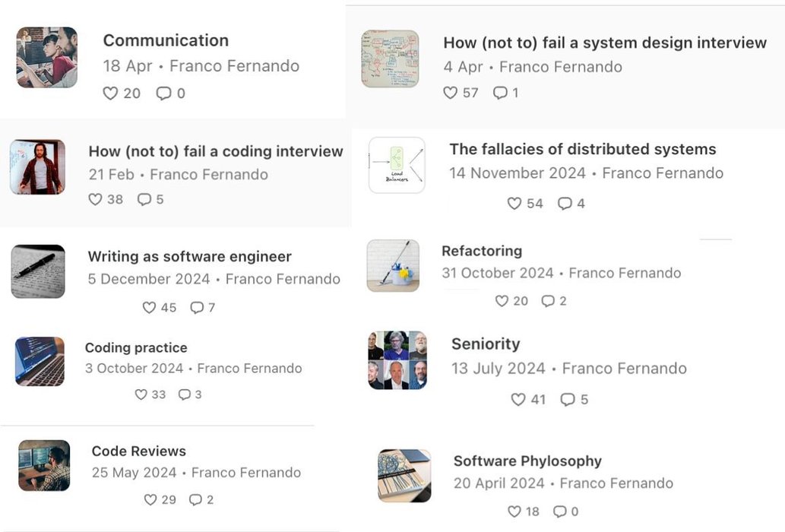Open comments on the Seniority post
785x532 pixels.
568,400
